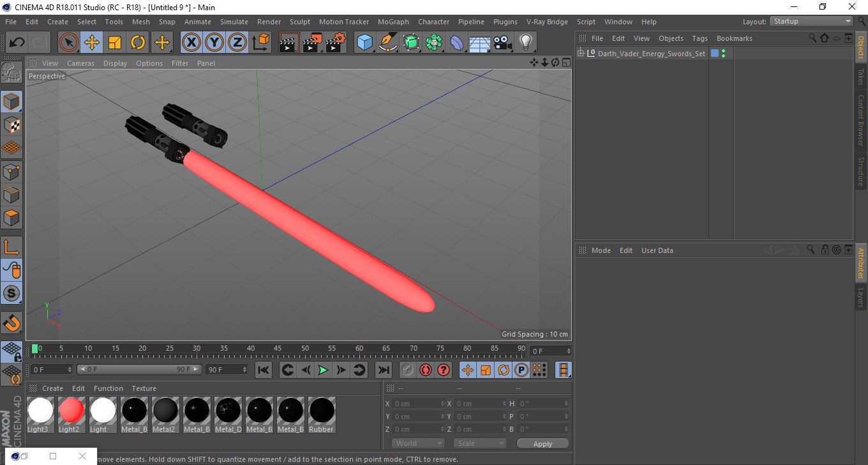Record active objects keyframe
The width and height of the screenshot is (868, 465).
(408, 370)
